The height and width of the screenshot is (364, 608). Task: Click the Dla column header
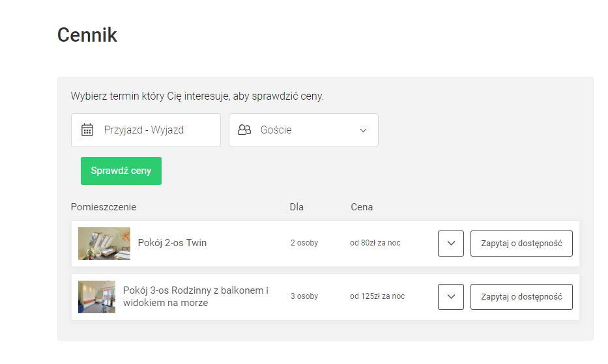click(297, 207)
